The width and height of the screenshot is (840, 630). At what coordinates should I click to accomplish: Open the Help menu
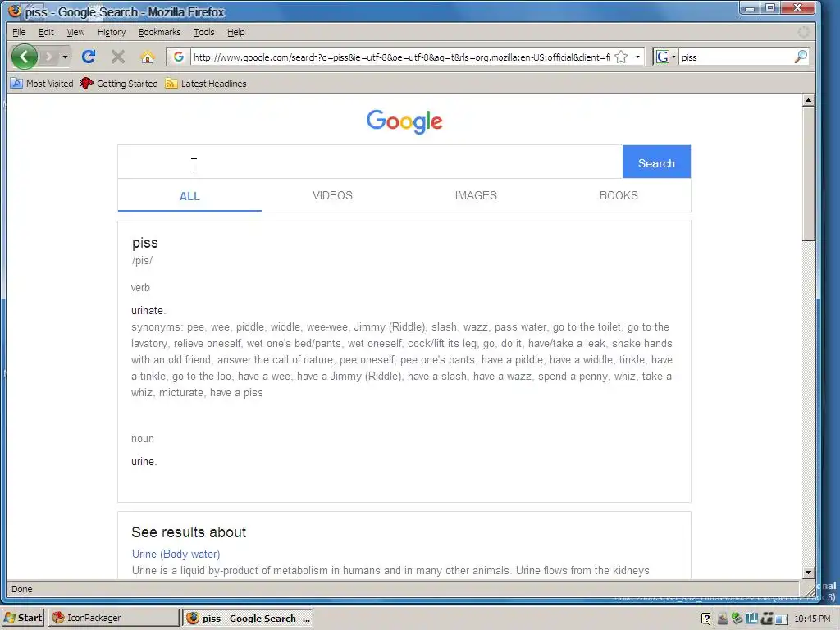[235, 32]
